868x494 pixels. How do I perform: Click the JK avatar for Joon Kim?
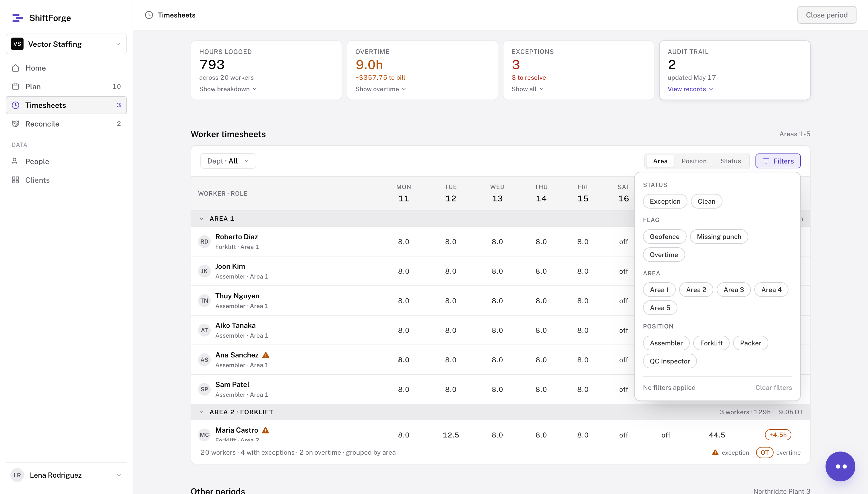click(x=204, y=271)
